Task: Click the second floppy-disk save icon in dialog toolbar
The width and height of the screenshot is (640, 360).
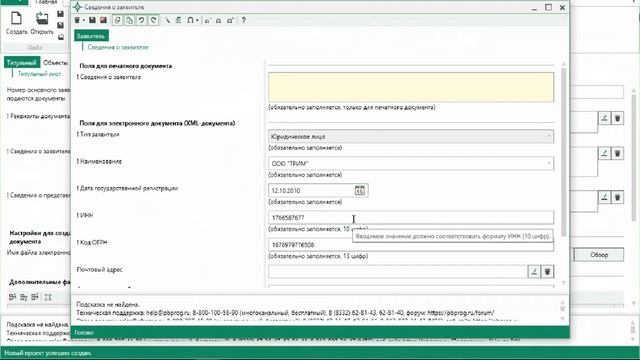Action: pyautogui.click(x=104, y=20)
